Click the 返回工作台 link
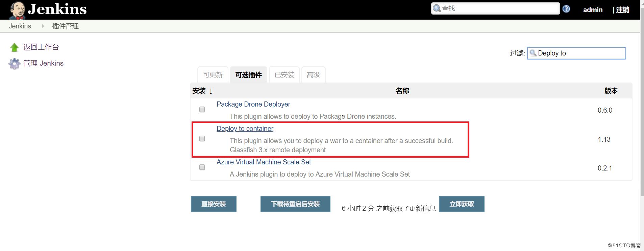644x251 pixels. coord(41,47)
